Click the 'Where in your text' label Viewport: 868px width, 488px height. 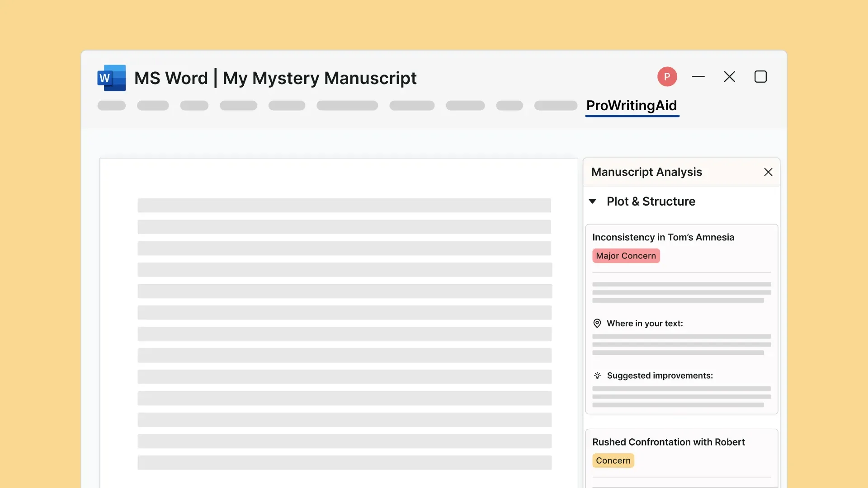coord(645,323)
